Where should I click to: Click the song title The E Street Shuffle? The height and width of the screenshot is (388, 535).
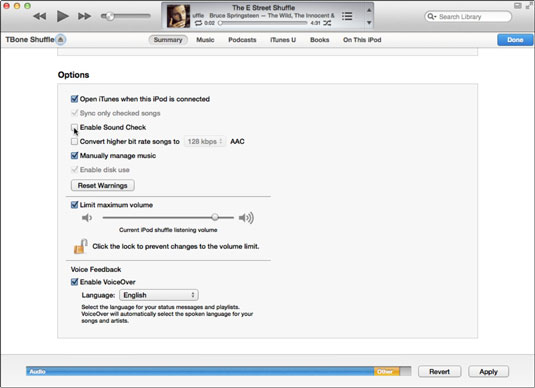[x=263, y=8]
